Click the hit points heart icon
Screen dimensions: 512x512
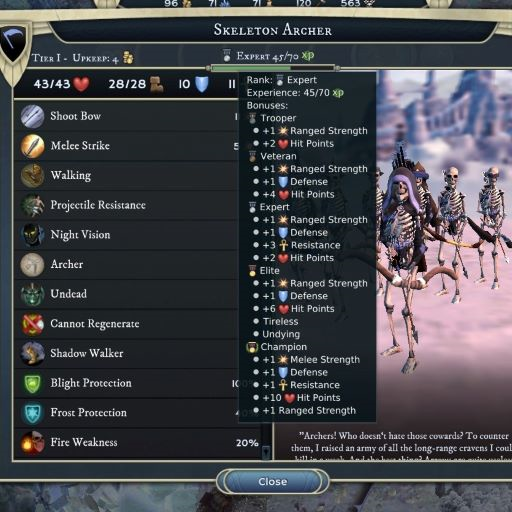81,84
